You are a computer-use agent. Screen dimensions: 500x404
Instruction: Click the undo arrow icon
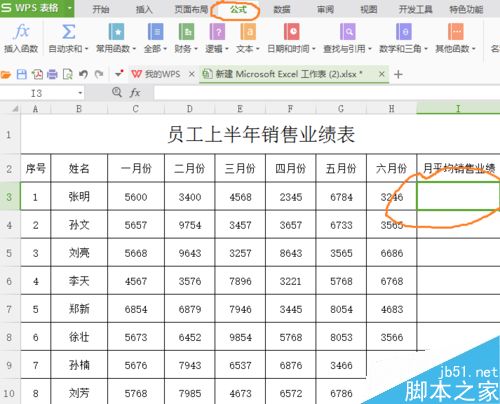tap(83, 74)
